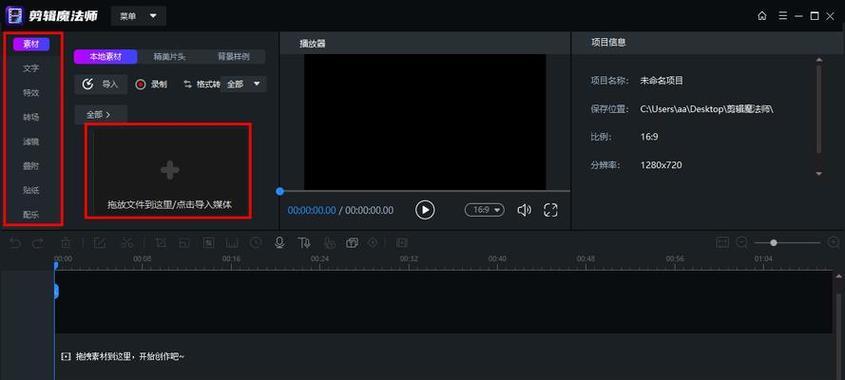
Task: Click the export/save frame icon at toolbar end
Action: [401, 243]
